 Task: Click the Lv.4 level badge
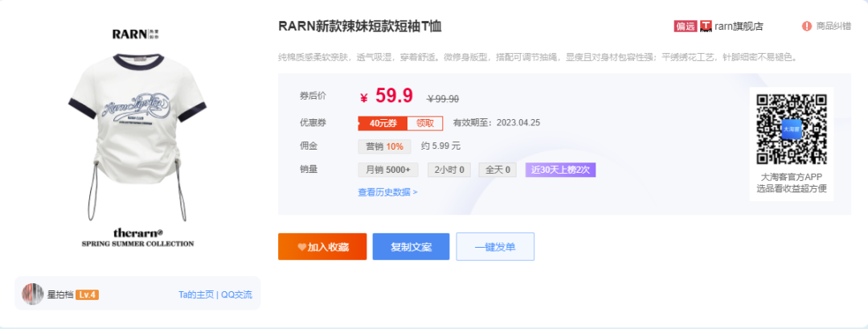(x=87, y=295)
